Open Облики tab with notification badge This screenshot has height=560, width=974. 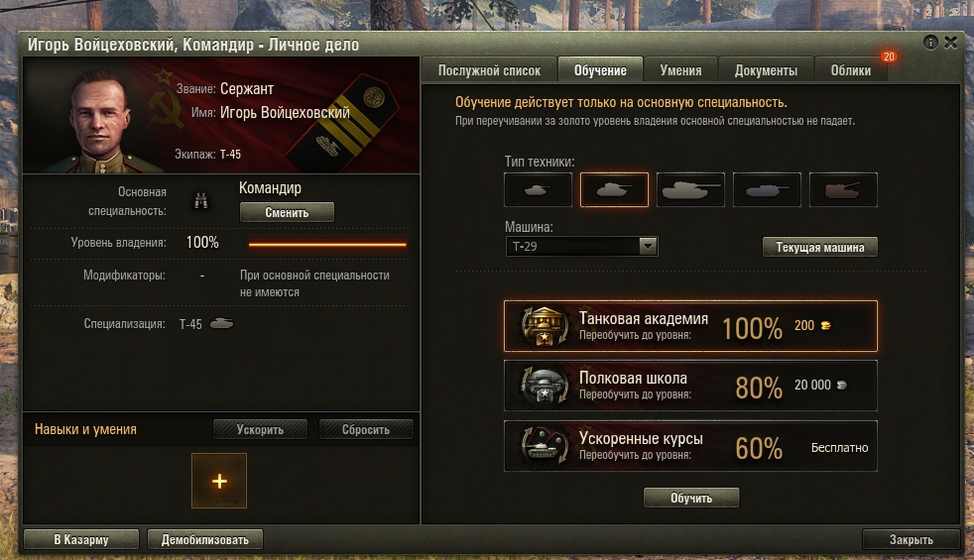[x=851, y=70]
